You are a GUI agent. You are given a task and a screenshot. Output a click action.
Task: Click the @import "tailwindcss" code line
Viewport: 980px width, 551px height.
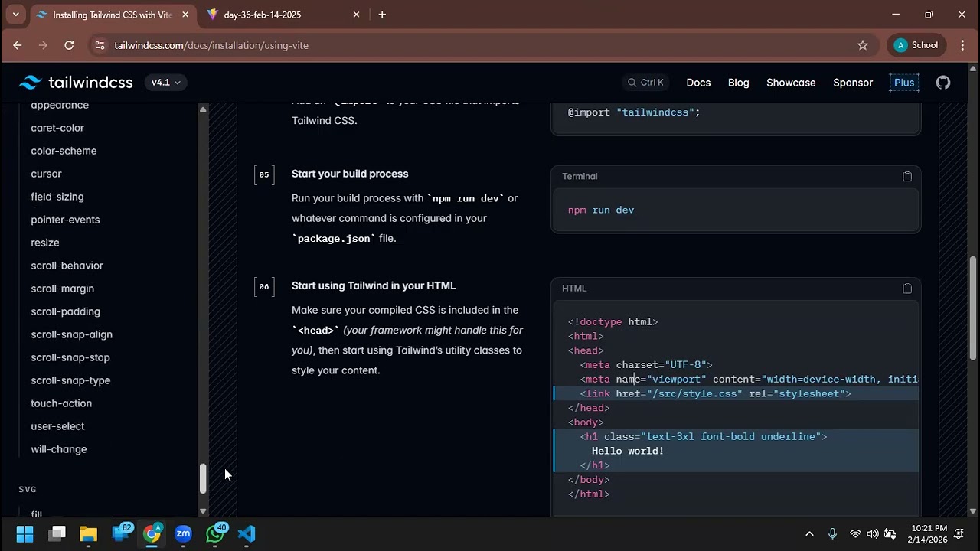[634, 112]
